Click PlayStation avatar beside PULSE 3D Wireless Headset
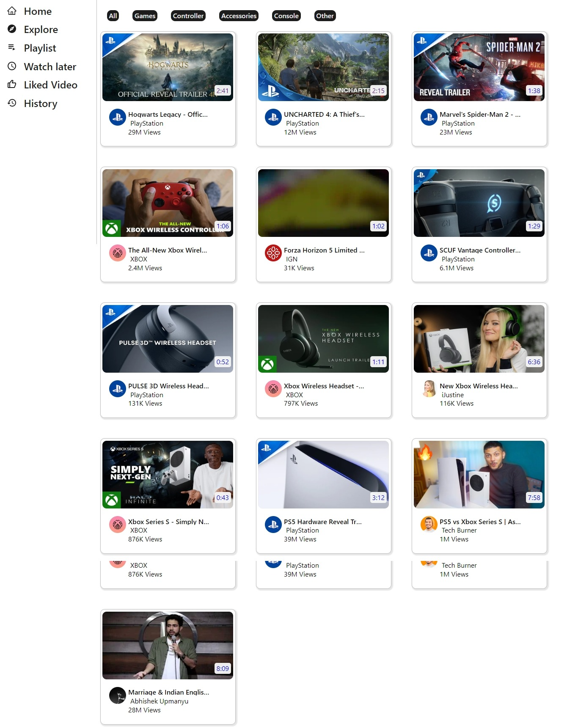 point(118,389)
